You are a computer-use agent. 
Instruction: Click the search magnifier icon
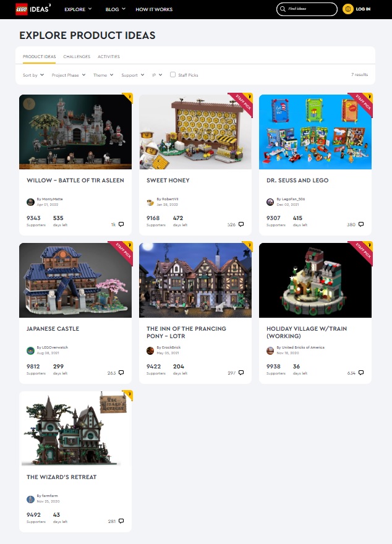tap(283, 9)
